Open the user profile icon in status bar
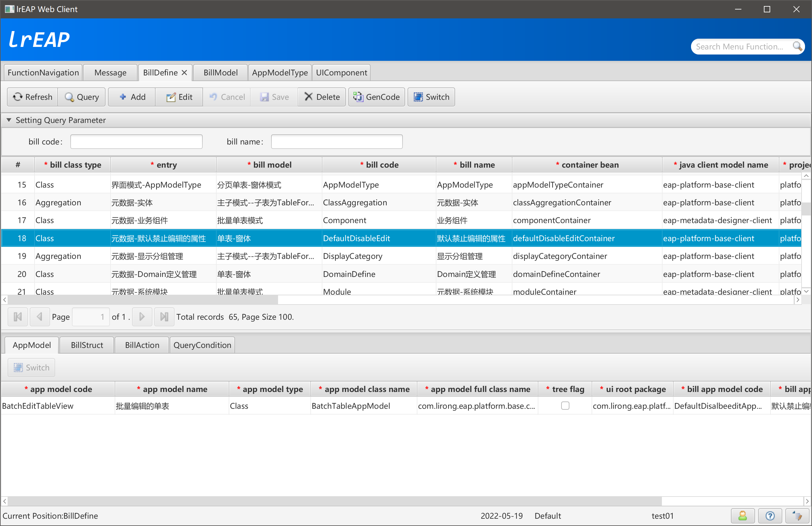The height and width of the screenshot is (526, 812). [x=742, y=516]
